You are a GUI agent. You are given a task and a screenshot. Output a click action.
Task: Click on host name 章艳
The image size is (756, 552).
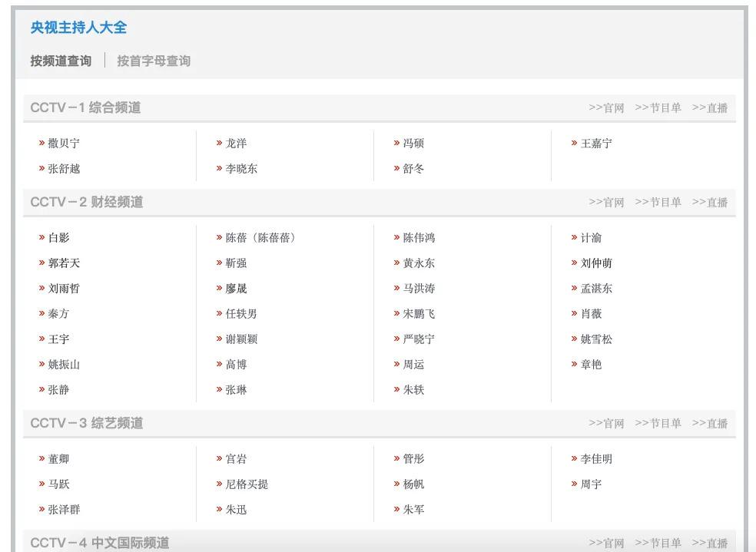[x=591, y=365]
